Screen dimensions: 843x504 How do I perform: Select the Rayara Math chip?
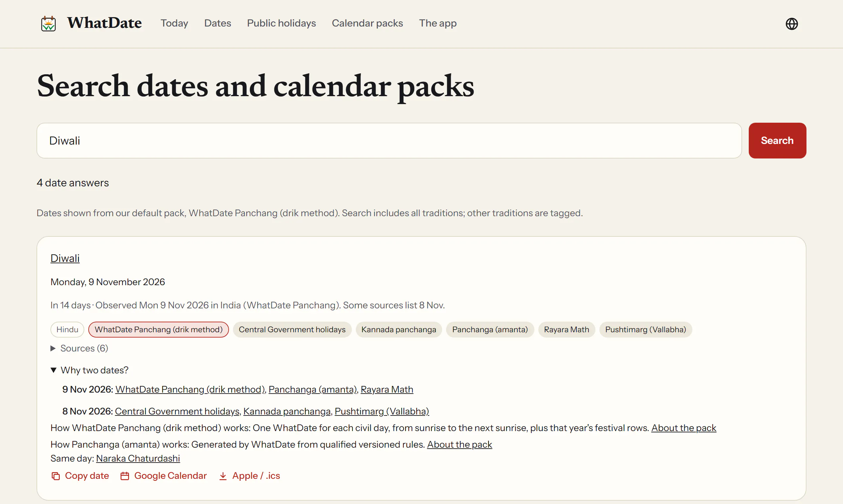(566, 330)
